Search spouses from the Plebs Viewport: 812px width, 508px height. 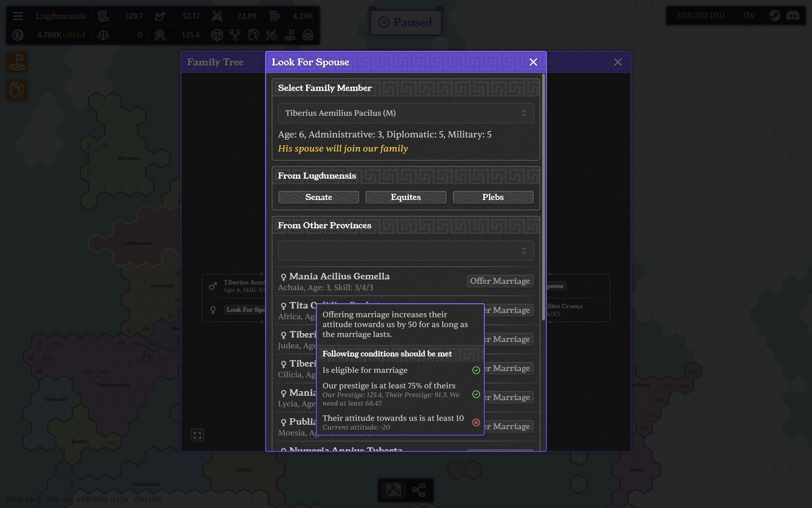pyautogui.click(x=493, y=197)
